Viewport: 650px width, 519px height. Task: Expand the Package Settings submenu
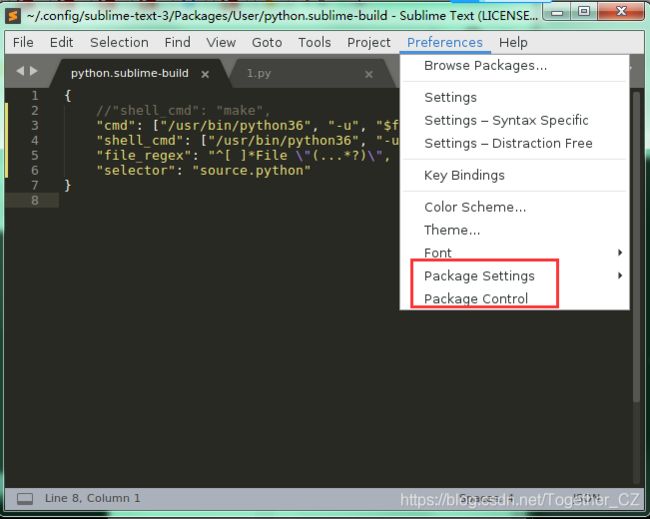pyautogui.click(x=514, y=276)
